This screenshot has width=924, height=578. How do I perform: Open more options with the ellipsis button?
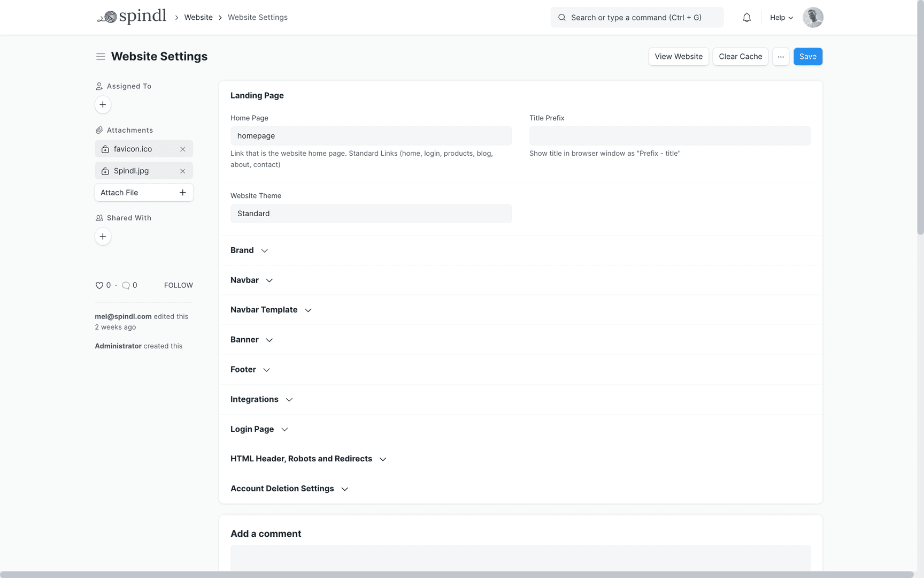click(781, 56)
